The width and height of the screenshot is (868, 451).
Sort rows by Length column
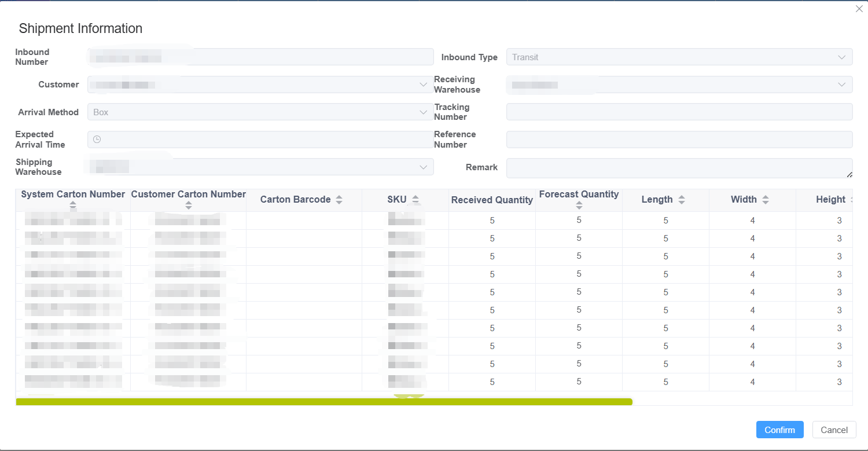point(682,200)
